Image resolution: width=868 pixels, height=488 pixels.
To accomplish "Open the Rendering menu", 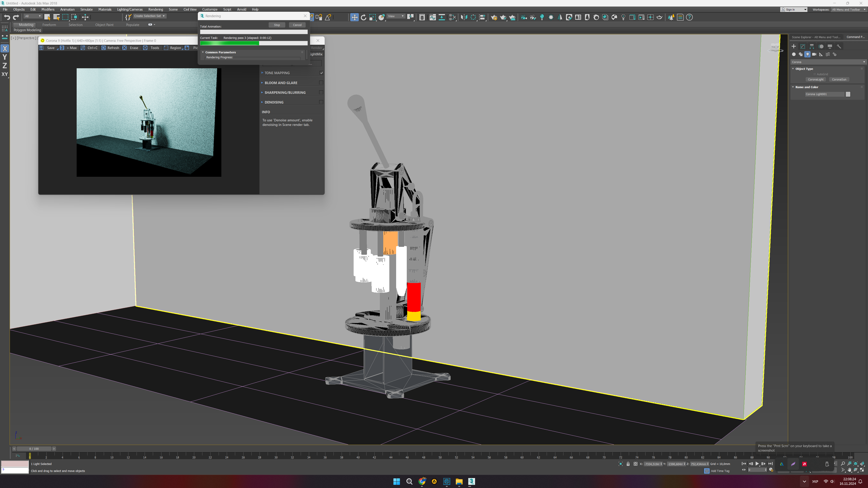I will pyautogui.click(x=155, y=9).
